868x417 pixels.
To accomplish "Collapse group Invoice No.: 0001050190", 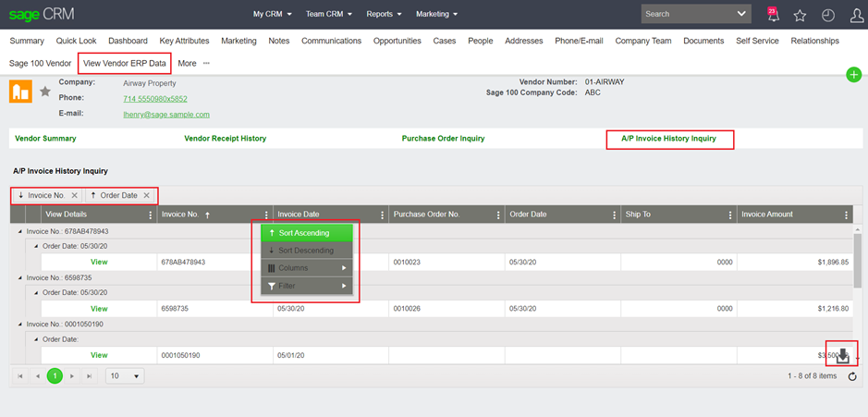I will click(21, 324).
